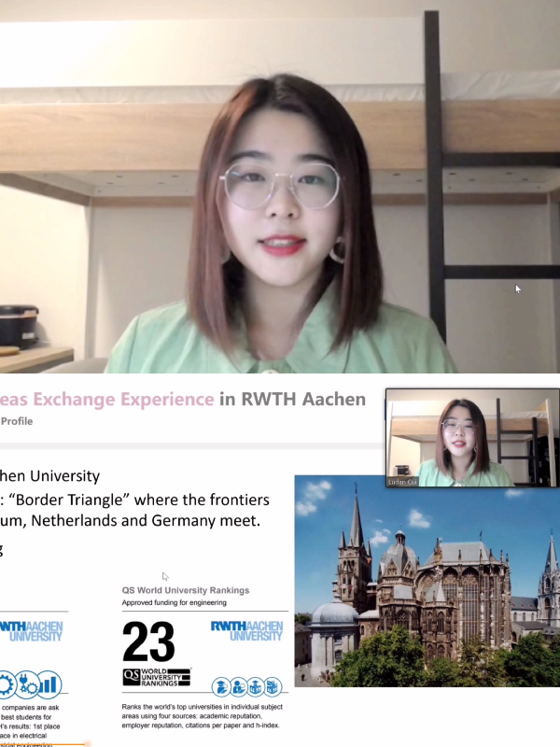Click the 'Netherlands and Germany meet.' line
The height and width of the screenshot is (747, 560).
(x=130, y=520)
